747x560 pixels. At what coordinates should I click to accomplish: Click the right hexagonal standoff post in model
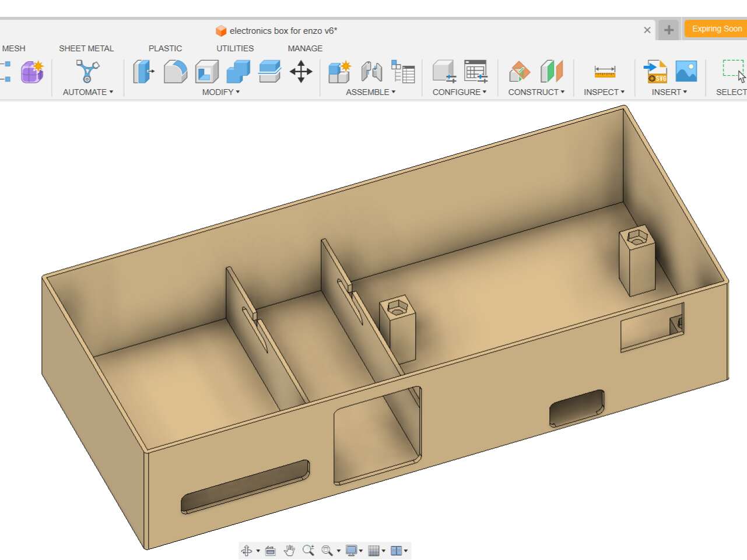(x=637, y=260)
